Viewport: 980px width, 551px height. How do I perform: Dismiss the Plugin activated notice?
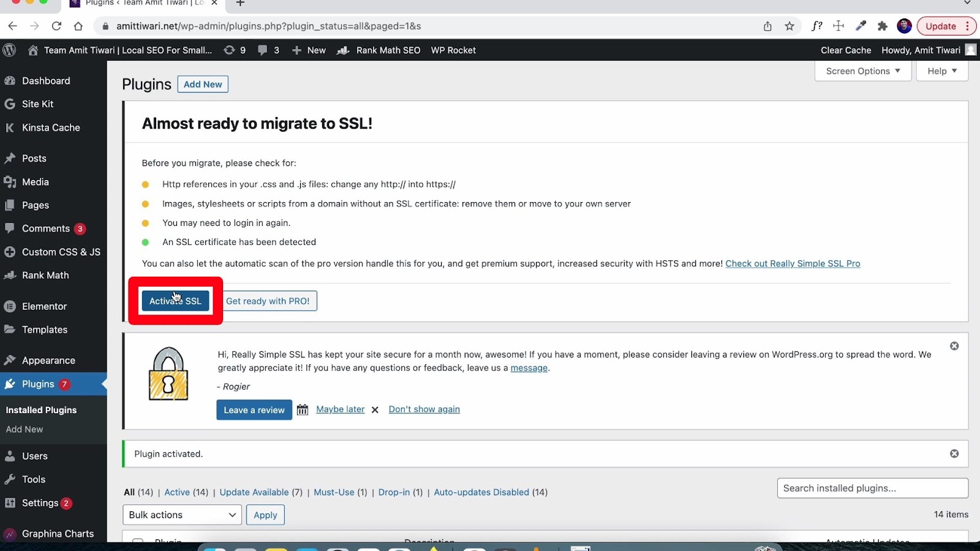pyautogui.click(x=954, y=454)
